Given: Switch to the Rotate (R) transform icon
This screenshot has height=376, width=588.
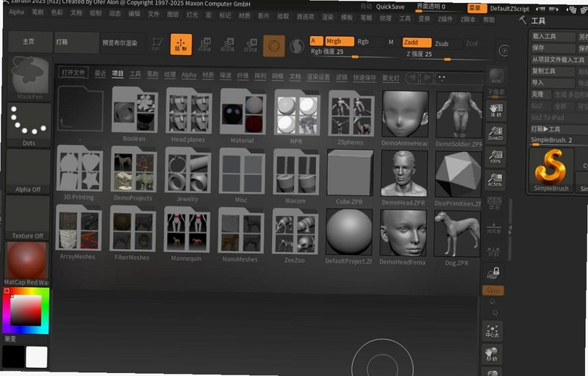Looking at the screenshot, I should [x=251, y=46].
